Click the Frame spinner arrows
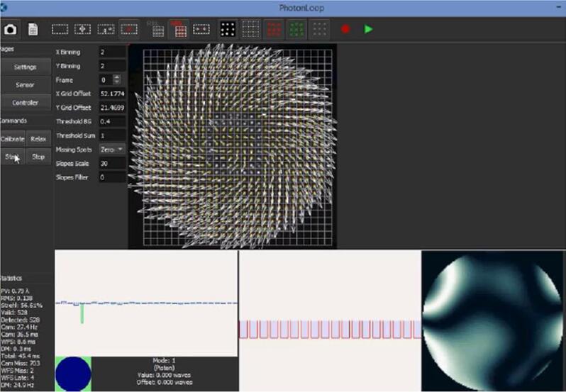The width and height of the screenshot is (566, 392). 117,80
